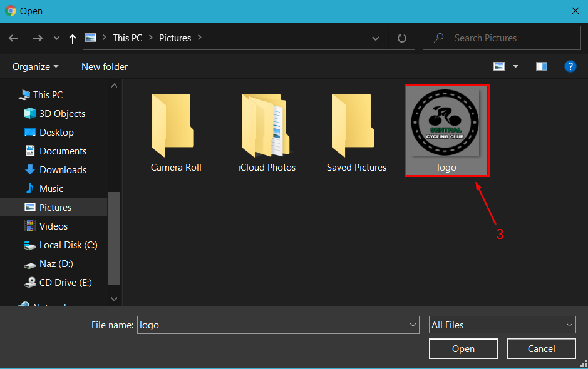Viewport: 588px width, 369px height.
Task: Click the change view icon
Action: tap(499, 66)
